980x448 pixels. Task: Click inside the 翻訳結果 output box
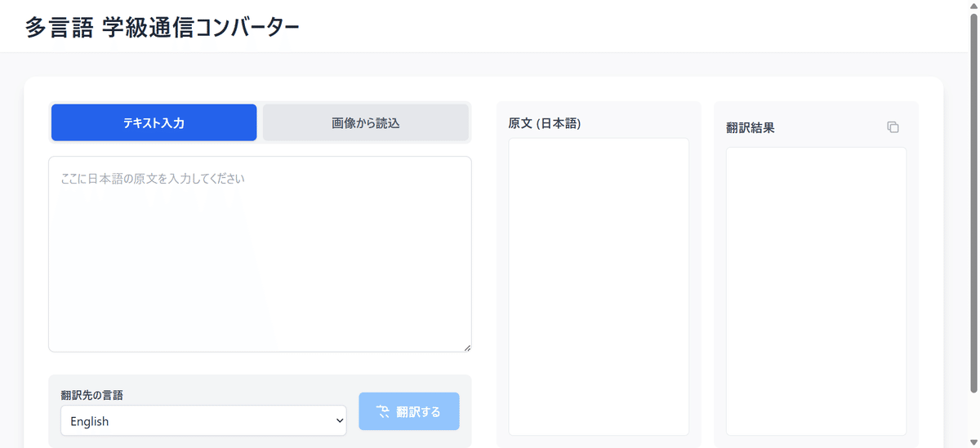(x=816, y=291)
